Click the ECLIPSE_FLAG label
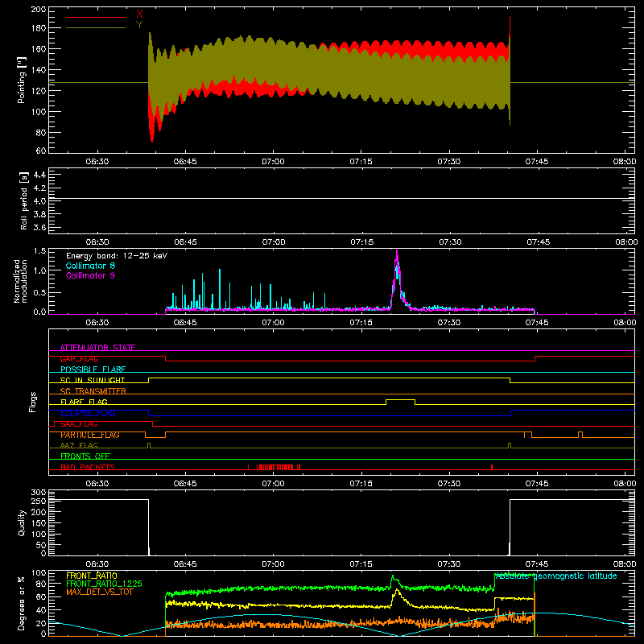This screenshot has height=644, width=644. click(88, 413)
